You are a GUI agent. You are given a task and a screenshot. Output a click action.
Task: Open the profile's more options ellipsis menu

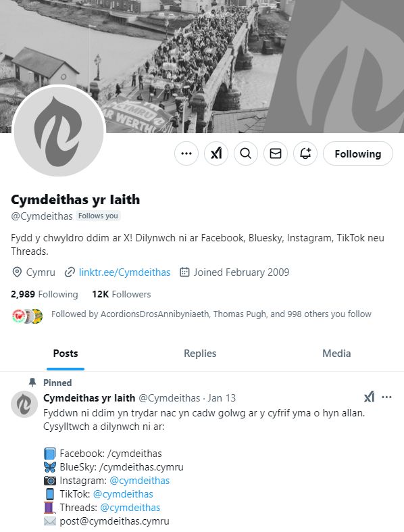(186, 153)
